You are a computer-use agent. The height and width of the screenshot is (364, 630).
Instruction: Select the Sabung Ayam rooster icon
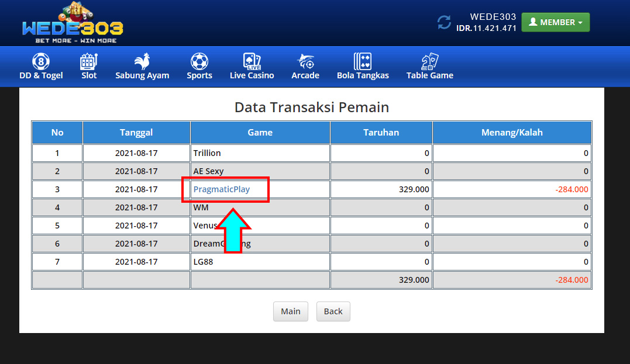(142, 61)
